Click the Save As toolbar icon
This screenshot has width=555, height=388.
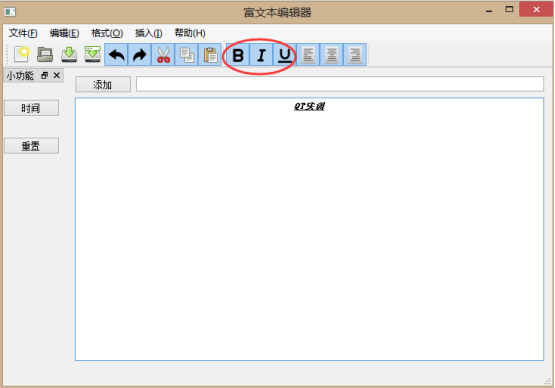[92, 55]
